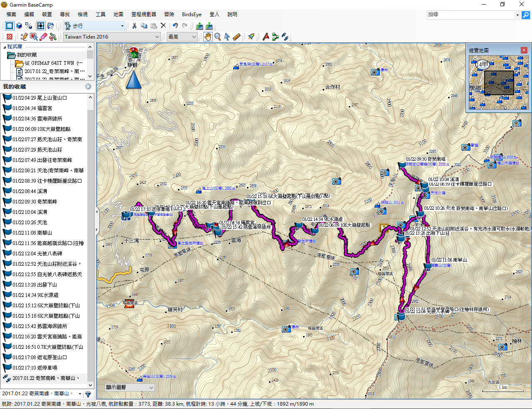This screenshot has height=409, width=532.
Task: Select the hand pan tool
Action: (207, 37)
